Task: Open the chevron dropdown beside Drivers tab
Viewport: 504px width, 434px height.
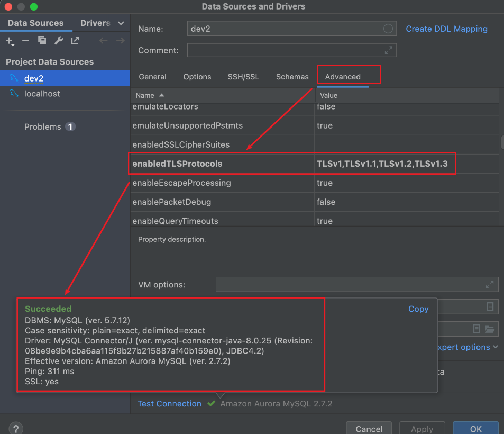Action: [x=121, y=23]
